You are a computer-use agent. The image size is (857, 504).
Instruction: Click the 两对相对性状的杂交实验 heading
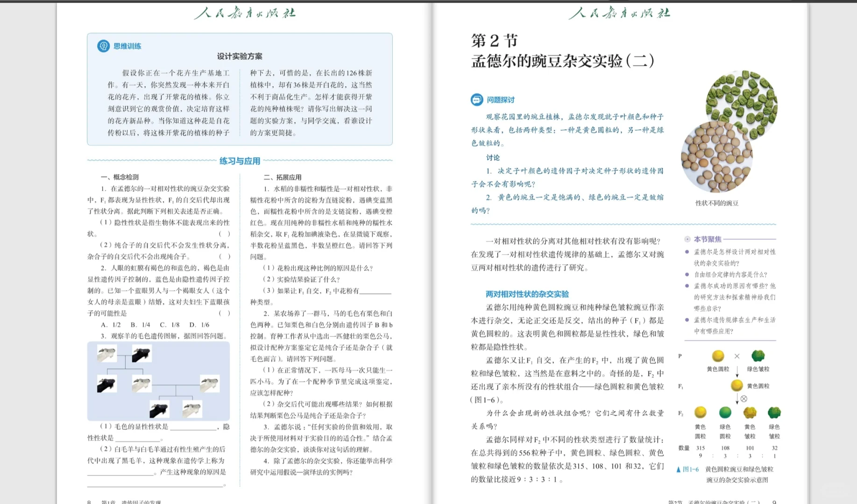[x=527, y=294]
